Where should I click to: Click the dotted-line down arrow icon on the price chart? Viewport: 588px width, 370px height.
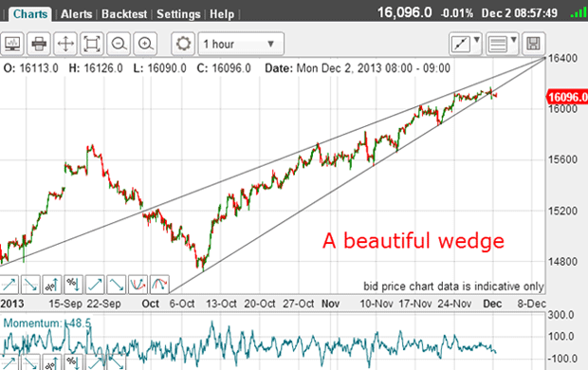(x=30, y=285)
